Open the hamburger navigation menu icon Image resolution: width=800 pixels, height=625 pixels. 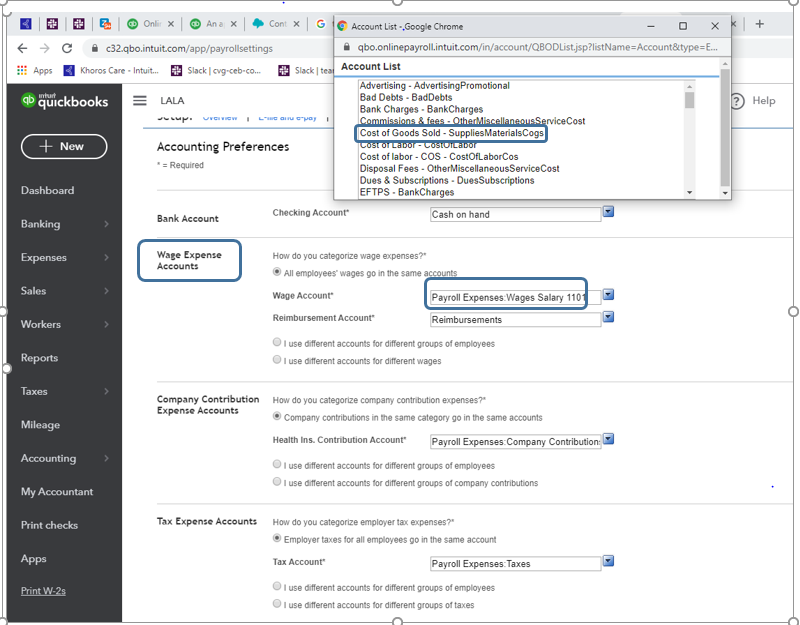(x=140, y=100)
